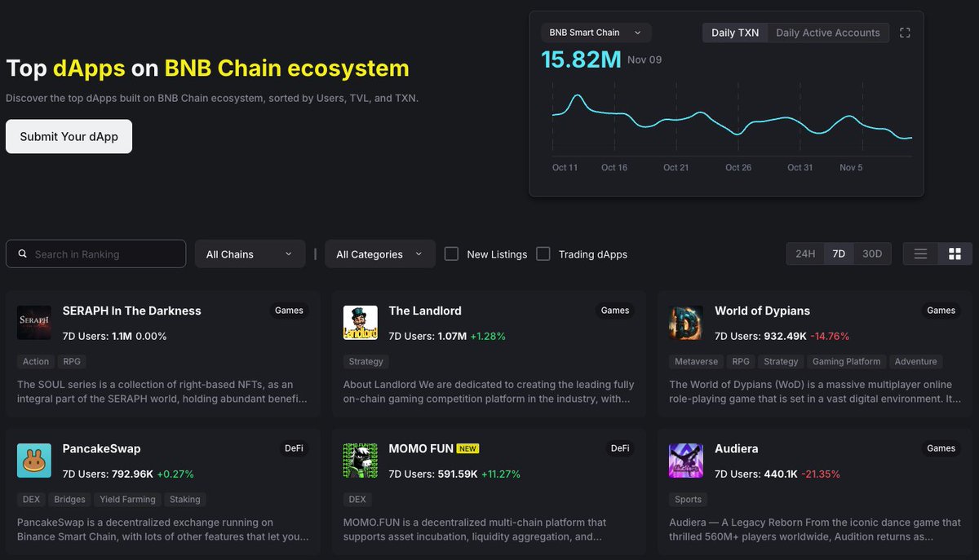
Task: Expand the chart to fullscreen
Action: pyautogui.click(x=905, y=33)
